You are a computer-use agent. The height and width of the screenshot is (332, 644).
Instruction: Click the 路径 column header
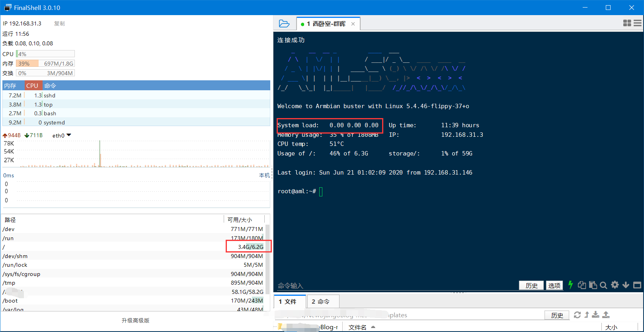coord(113,220)
